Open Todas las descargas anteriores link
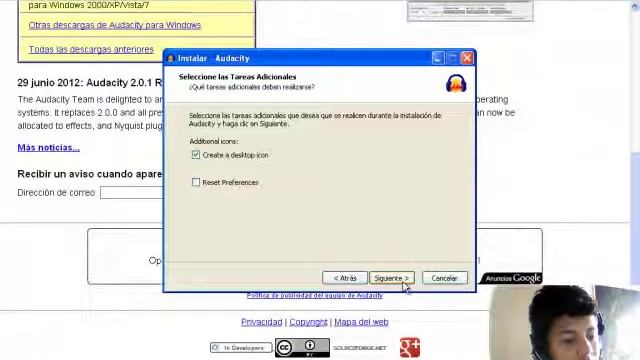Image resolution: width=640 pixels, height=360 pixels. pyautogui.click(x=91, y=49)
